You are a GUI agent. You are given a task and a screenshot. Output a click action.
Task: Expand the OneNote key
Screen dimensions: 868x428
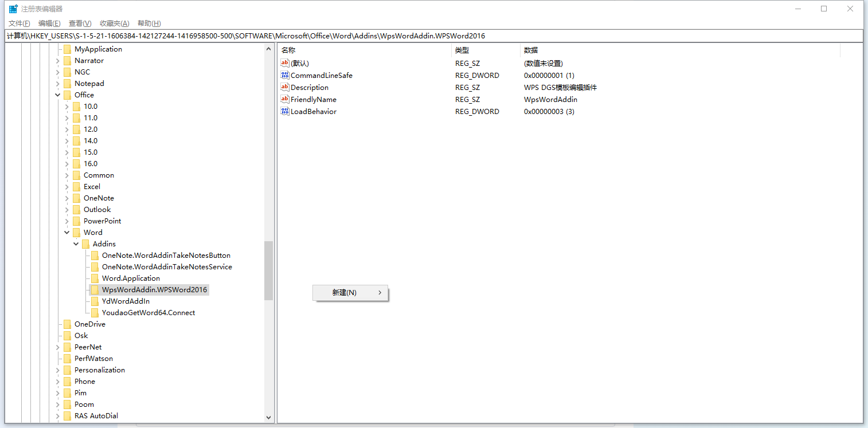coord(67,198)
